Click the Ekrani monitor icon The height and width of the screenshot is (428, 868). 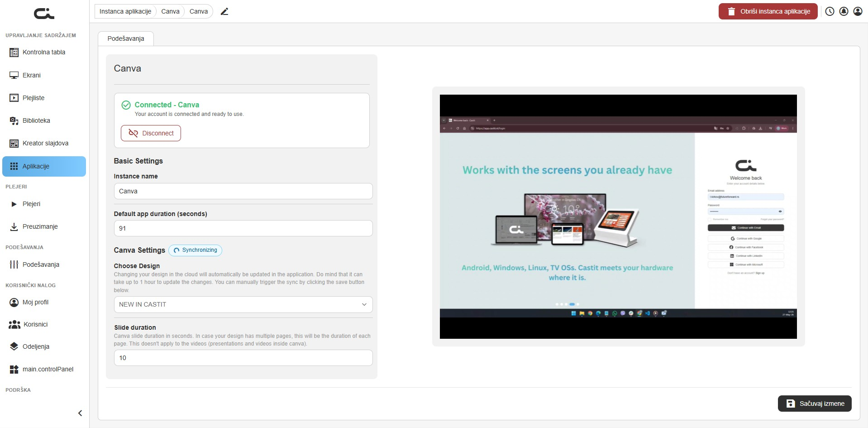[14, 75]
